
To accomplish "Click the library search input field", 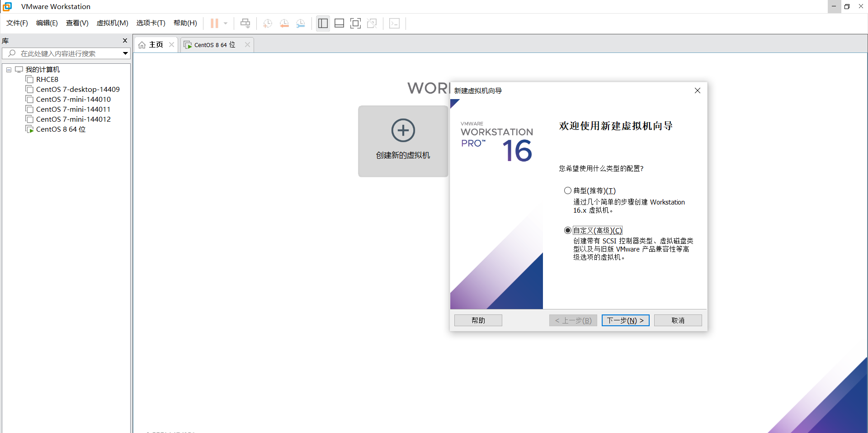I will (66, 53).
